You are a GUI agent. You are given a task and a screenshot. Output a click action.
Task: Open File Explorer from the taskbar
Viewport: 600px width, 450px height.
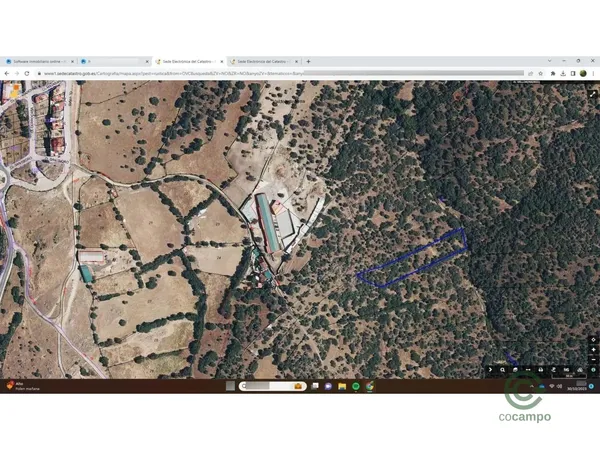[x=342, y=386]
